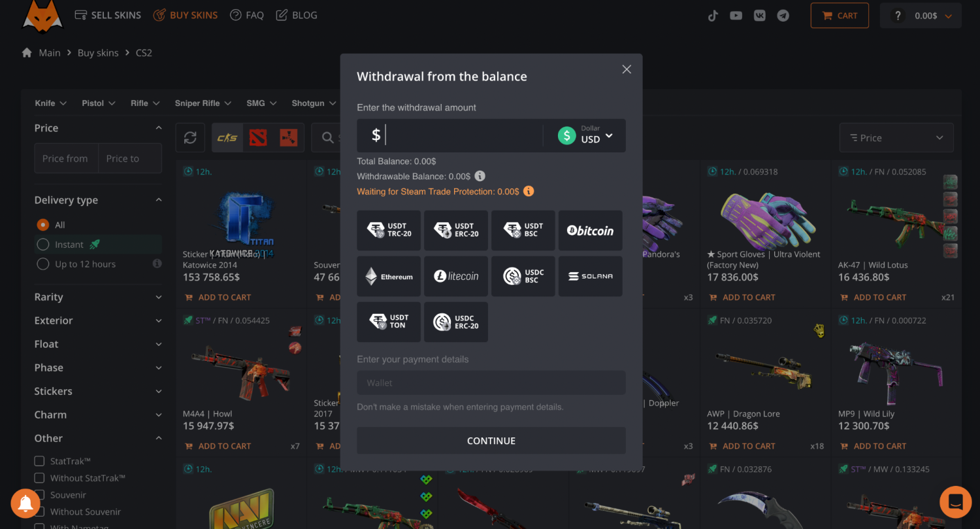Click the info icon beside Withdrawable Balance
980x529 pixels.
pyautogui.click(x=480, y=176)
